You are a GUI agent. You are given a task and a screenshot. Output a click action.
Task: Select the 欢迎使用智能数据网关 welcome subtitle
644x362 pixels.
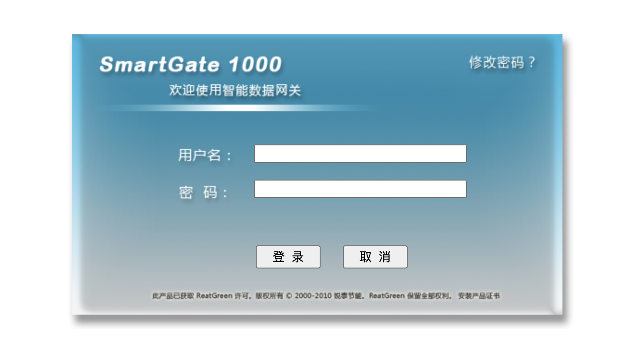coord(235,90)
